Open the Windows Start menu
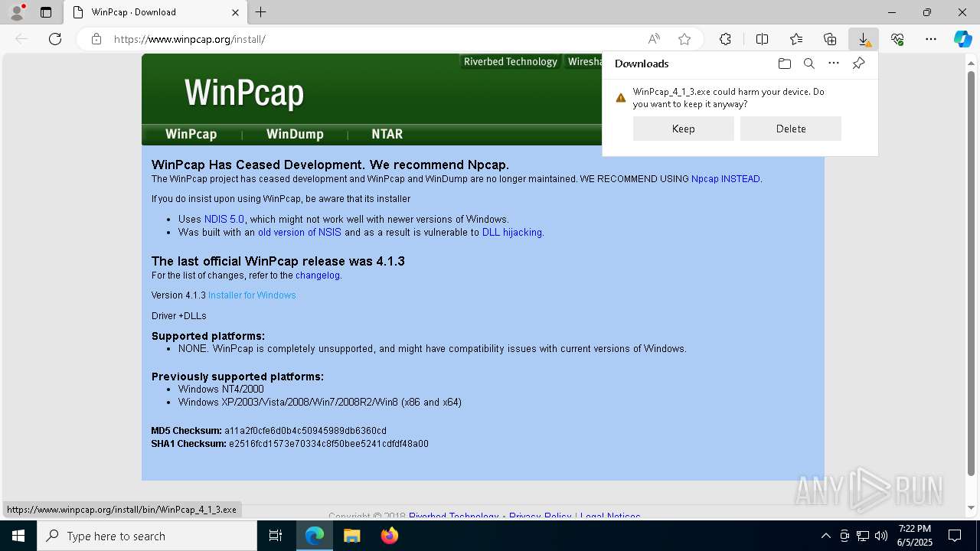The image size is (980, 551). 18,536
